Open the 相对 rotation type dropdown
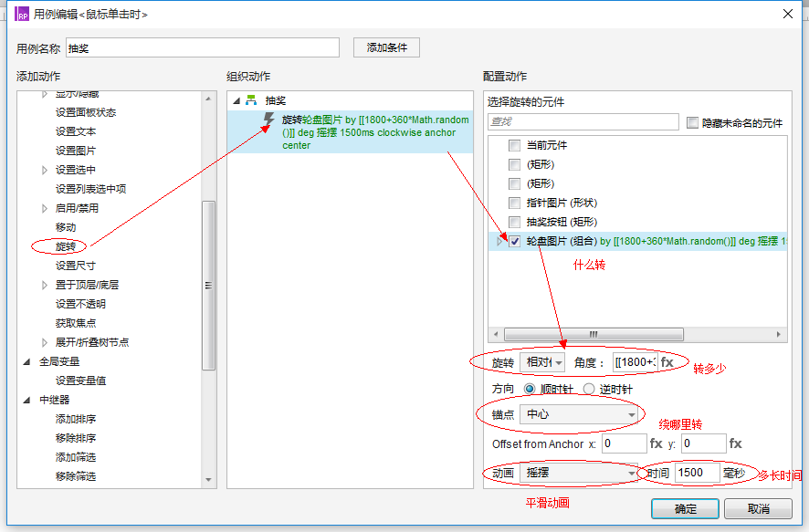Image resolution: width=809 pixels, height=532 pixels. pos(542,362)
